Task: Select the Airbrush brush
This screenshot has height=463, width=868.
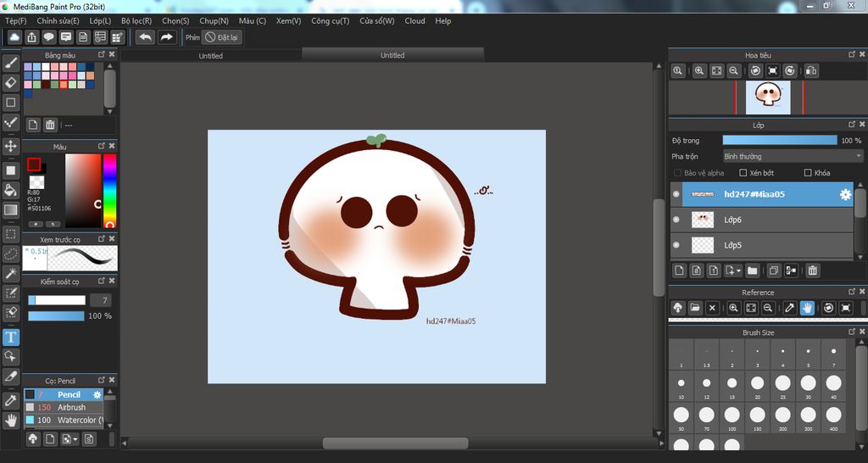Action: click(x=63, y=407)
